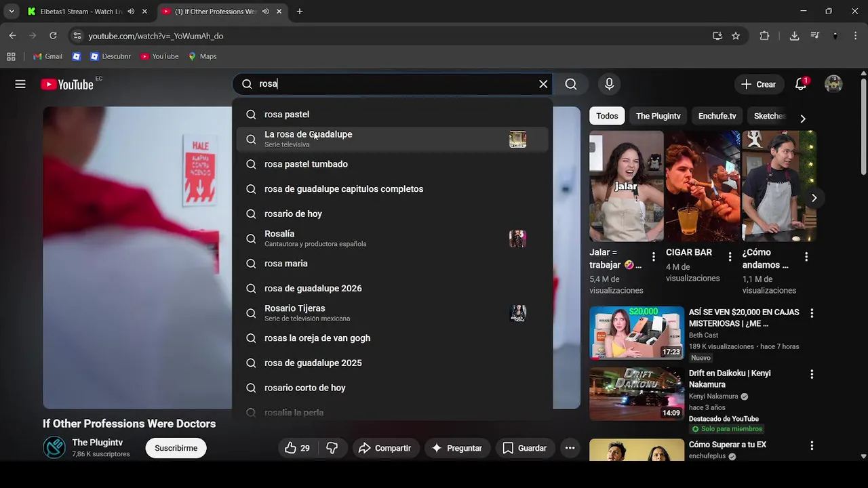Like the video with thumbs up

(298, 448)
